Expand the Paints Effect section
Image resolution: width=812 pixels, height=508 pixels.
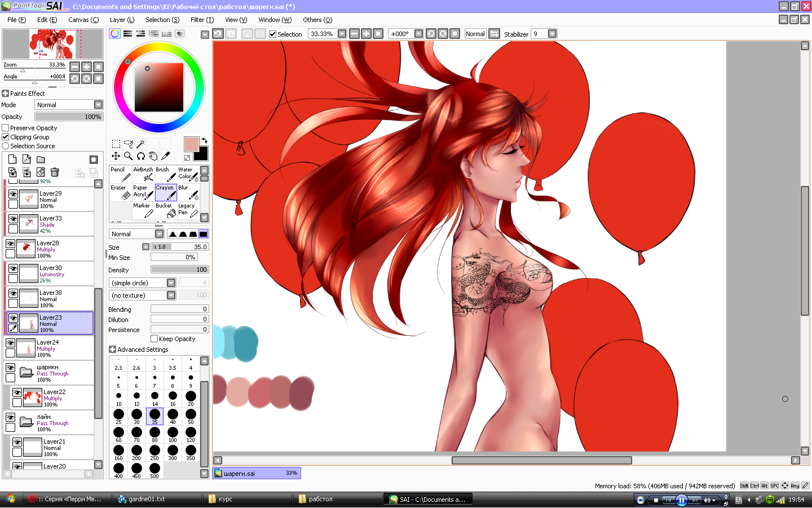coord(5,94)
